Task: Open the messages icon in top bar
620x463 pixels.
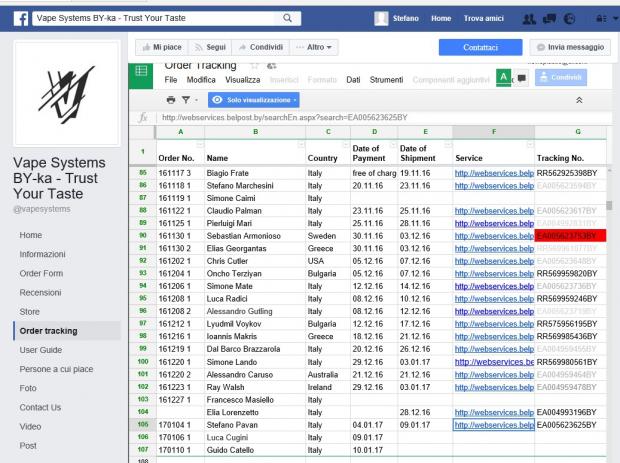Action: pyautogui.click(x=549, y=19)
